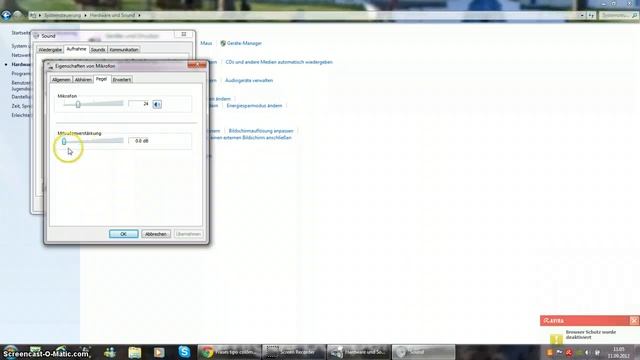Click the Explorer search box

(x=618, y=15)
